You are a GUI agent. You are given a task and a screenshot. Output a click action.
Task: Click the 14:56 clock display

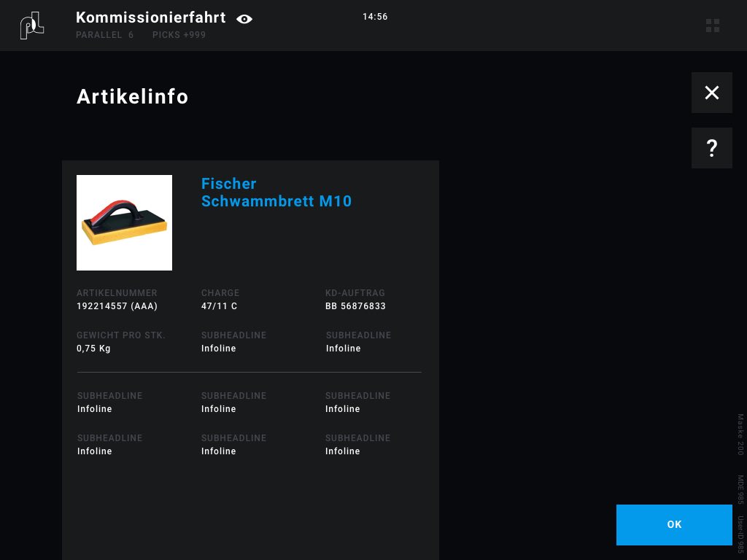pyautogui.click(x=375, y=17)
